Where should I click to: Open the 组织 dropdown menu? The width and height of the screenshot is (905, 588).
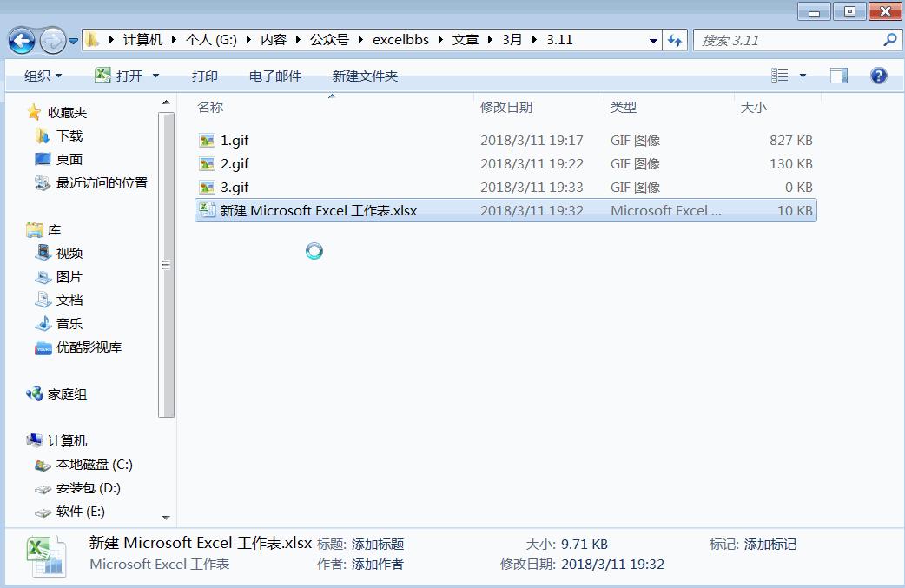tap(42, 76)
